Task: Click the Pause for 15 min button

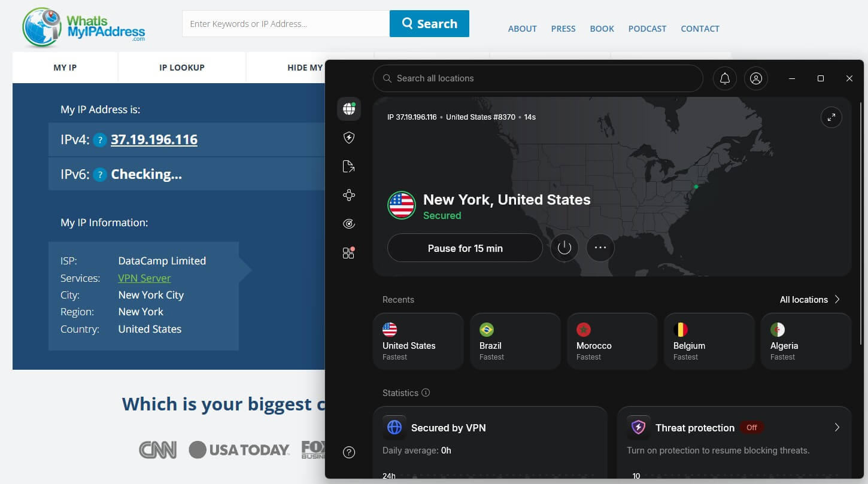Action: tap(465, 248)
